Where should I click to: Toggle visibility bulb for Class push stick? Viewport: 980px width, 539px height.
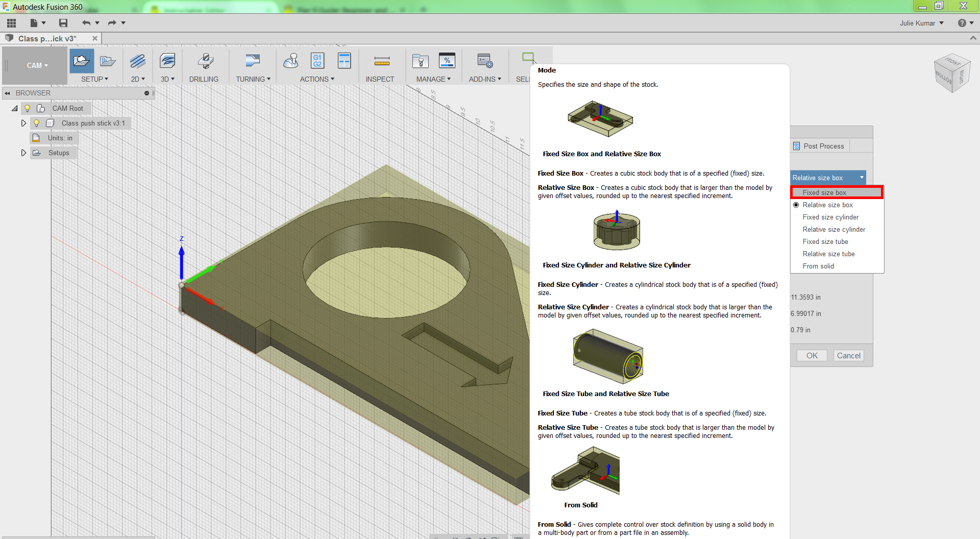[x=37, y=123]
